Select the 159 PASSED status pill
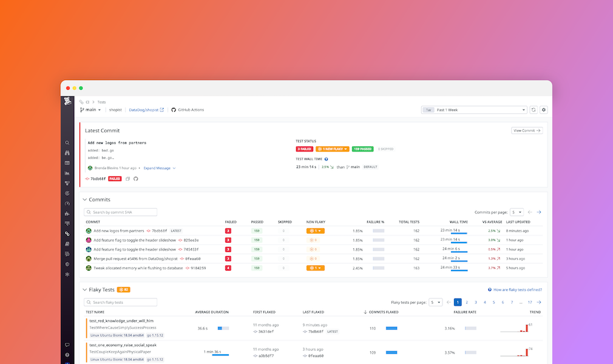The image size is (613, 364). coord(362,148)
